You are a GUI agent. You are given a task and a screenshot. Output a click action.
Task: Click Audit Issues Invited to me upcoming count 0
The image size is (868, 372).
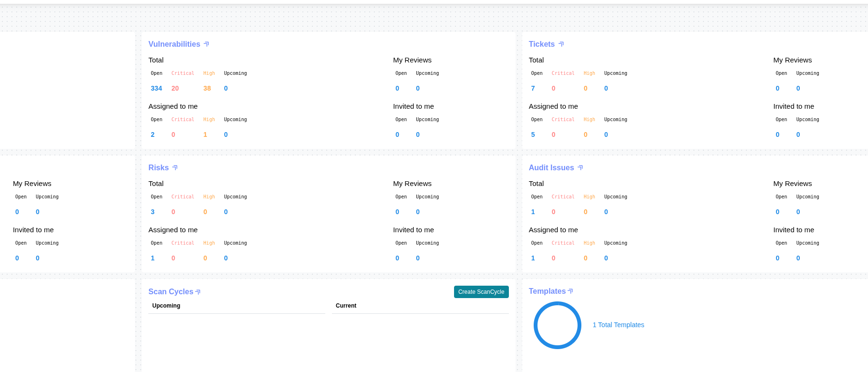(798, 258)
